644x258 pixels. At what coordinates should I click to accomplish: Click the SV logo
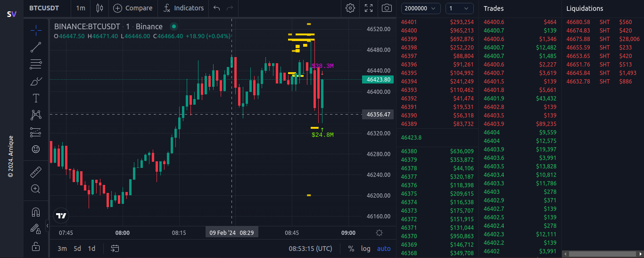12,14
